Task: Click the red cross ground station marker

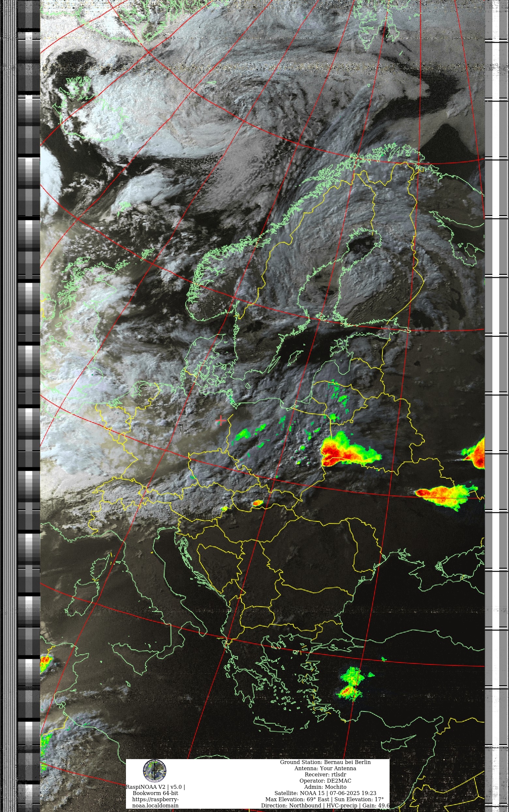Action: 221,421
